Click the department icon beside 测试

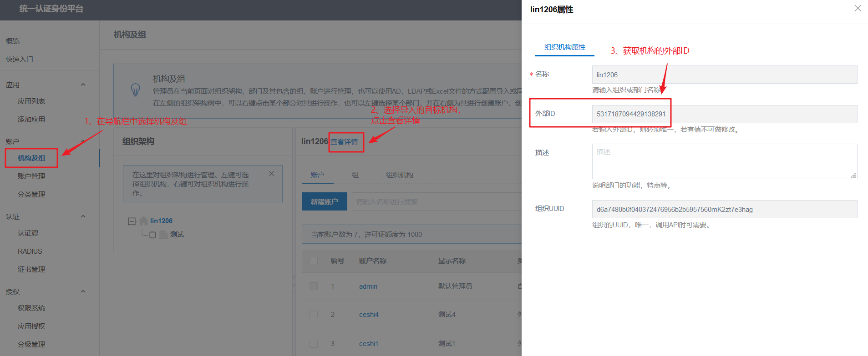163,235
